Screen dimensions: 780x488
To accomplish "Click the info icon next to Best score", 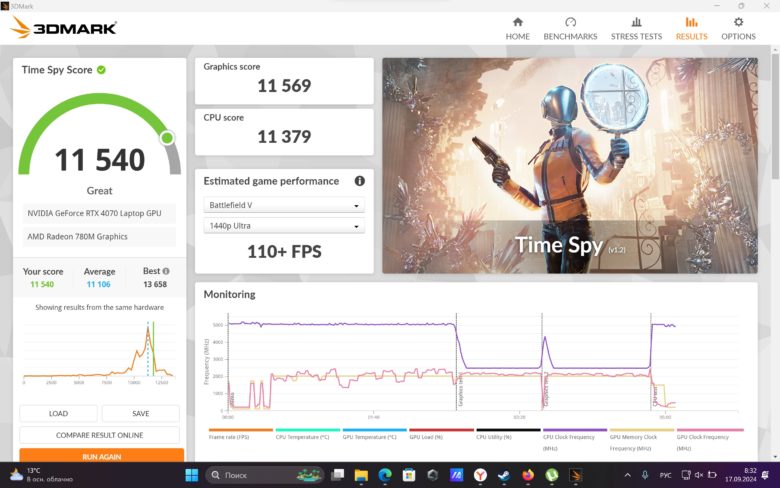I will [x=166, y=271].
